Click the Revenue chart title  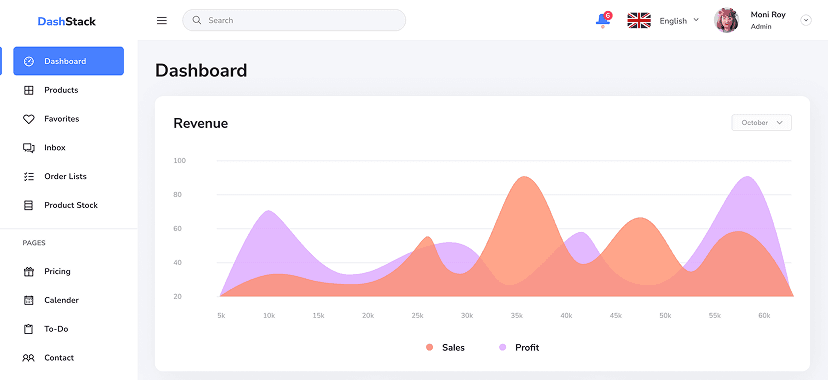point(201,124)
